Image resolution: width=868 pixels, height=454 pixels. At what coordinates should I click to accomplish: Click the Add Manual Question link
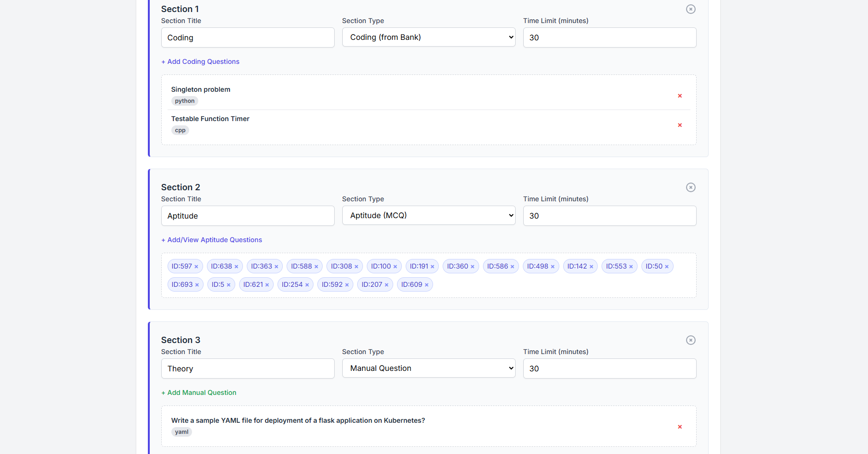199,393
